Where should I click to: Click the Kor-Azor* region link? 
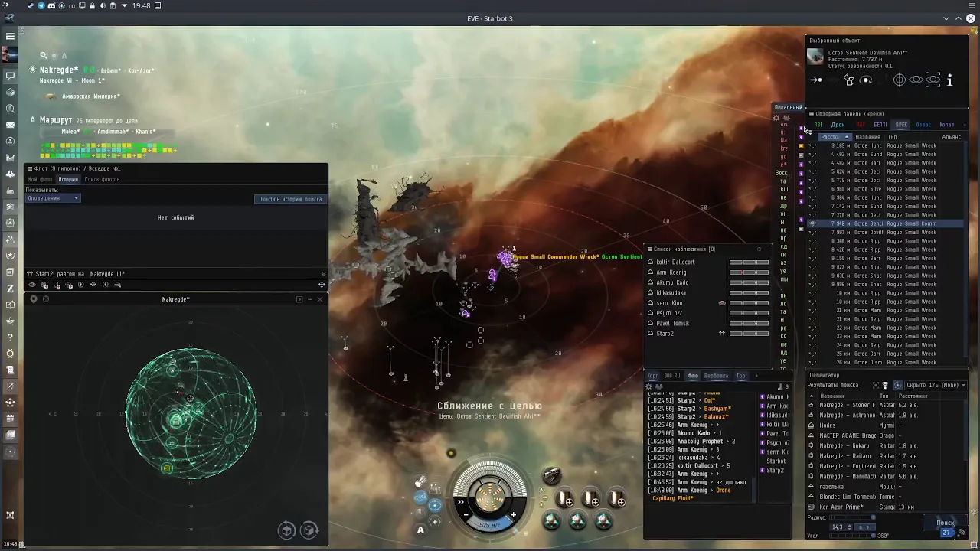(141, 70)
